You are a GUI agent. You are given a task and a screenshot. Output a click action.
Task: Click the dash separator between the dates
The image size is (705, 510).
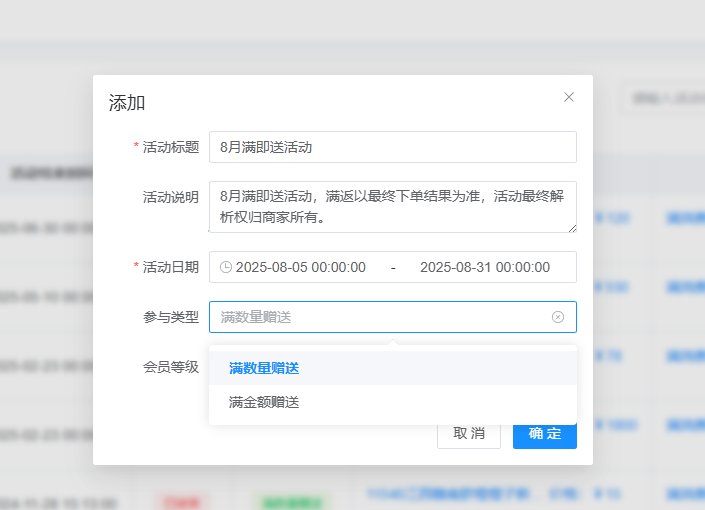[393, 267]
